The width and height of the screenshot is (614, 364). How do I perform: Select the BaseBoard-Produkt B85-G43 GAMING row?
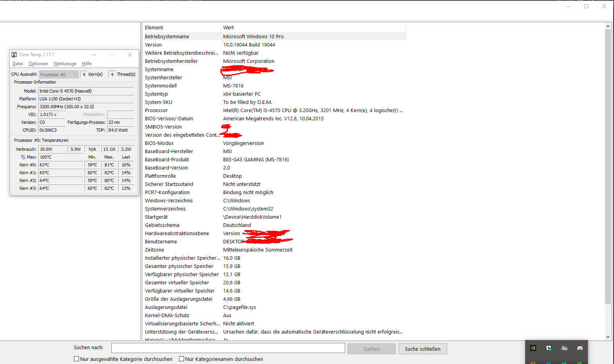click(x=274, y=159)
